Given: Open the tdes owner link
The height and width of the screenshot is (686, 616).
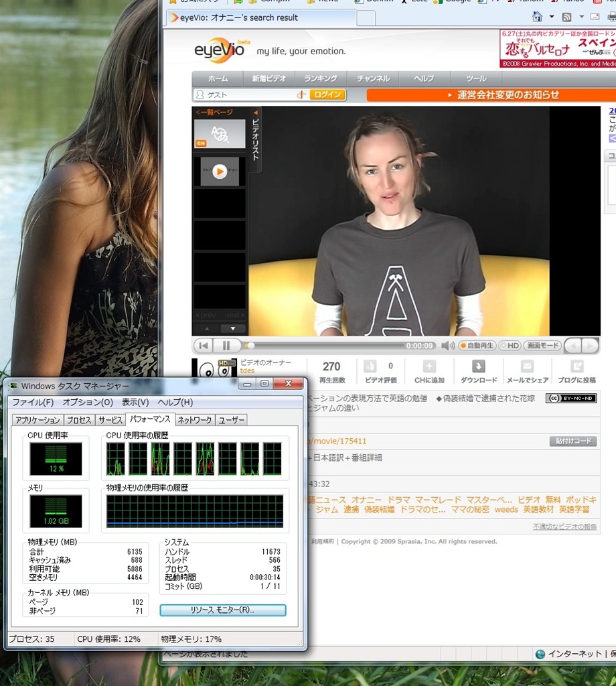Looking at the screenshot, I should tap(247, 370).
